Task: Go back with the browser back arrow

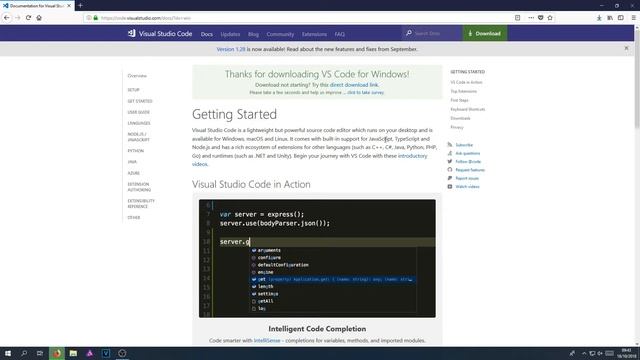Action: tap(7, 18)
